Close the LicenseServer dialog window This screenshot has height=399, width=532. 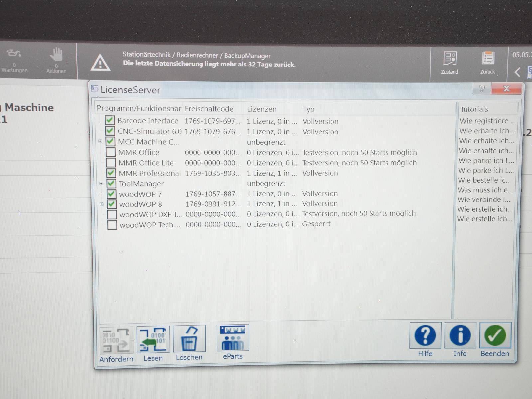coord(506,89)
